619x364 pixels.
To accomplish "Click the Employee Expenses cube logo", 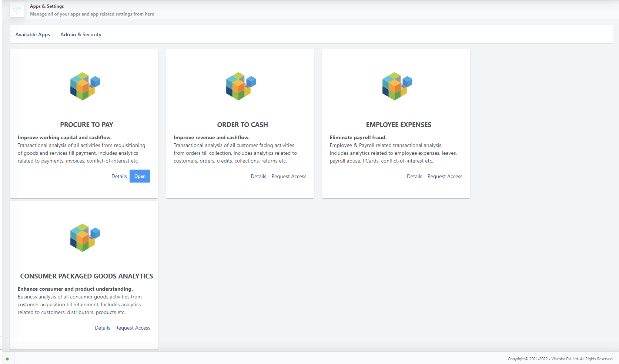I will [397, 86].
